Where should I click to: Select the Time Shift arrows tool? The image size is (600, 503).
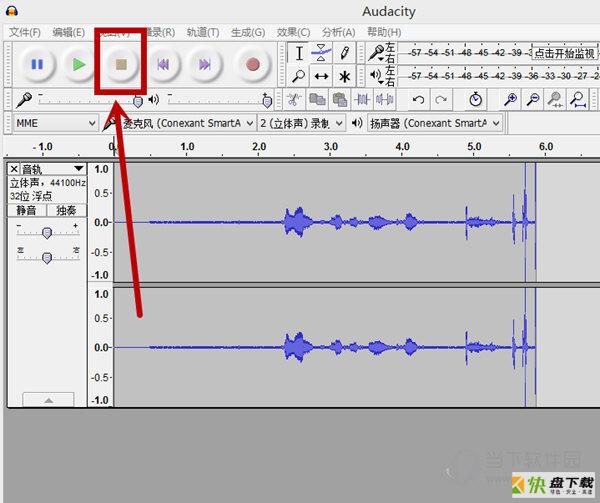click(321, 76)
